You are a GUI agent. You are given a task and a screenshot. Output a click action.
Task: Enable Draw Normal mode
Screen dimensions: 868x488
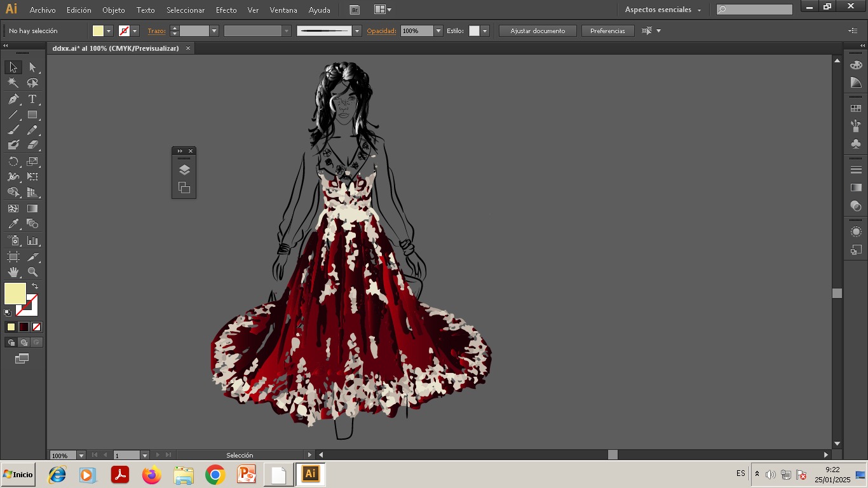[x=11, y=342]
